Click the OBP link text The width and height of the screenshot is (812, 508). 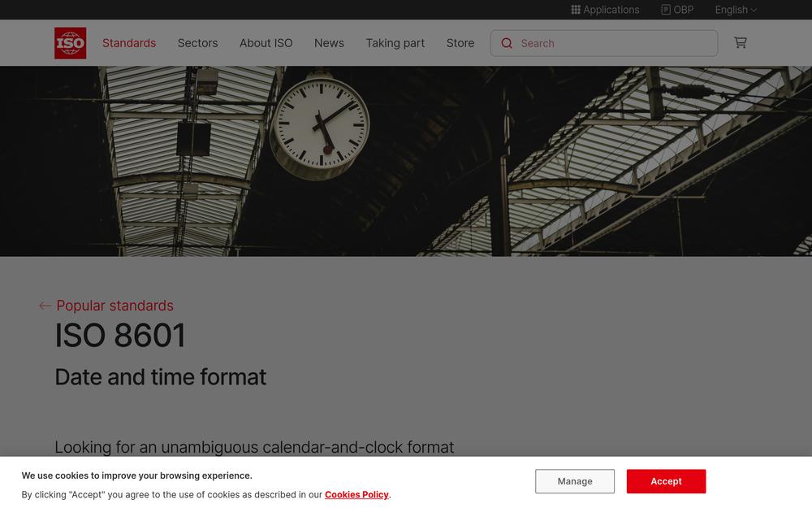[x=683, y=10]
